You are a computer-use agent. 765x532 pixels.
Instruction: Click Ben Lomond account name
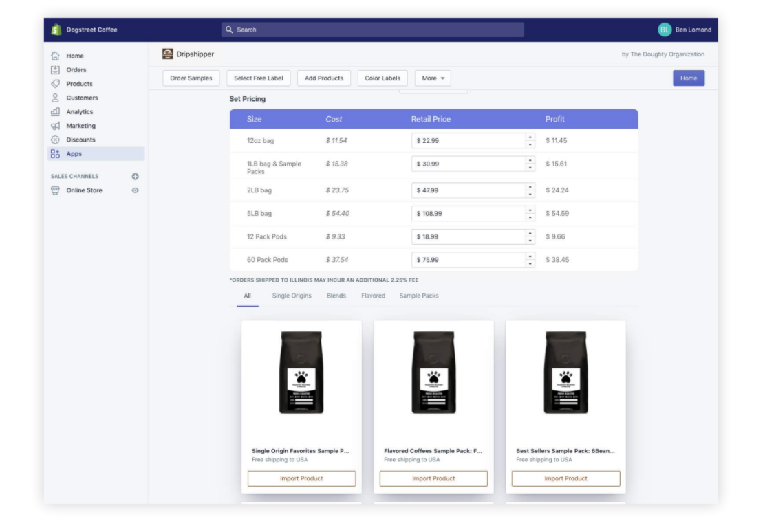click(693, 30)
